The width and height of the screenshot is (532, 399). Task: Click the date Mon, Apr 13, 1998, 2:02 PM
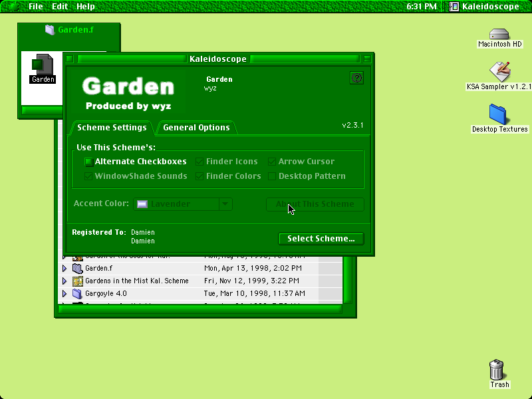(253, 269)
